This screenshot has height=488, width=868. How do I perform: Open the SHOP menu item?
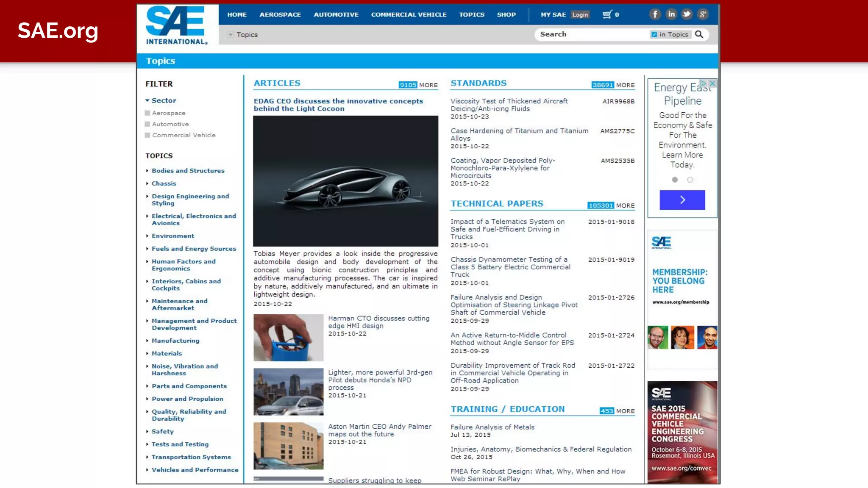[506, 14]
